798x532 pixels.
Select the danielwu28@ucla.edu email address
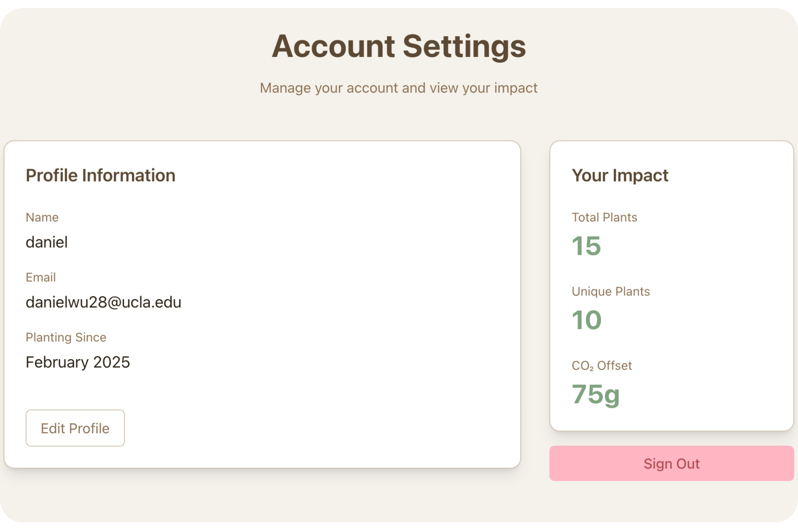click(103, 302)
